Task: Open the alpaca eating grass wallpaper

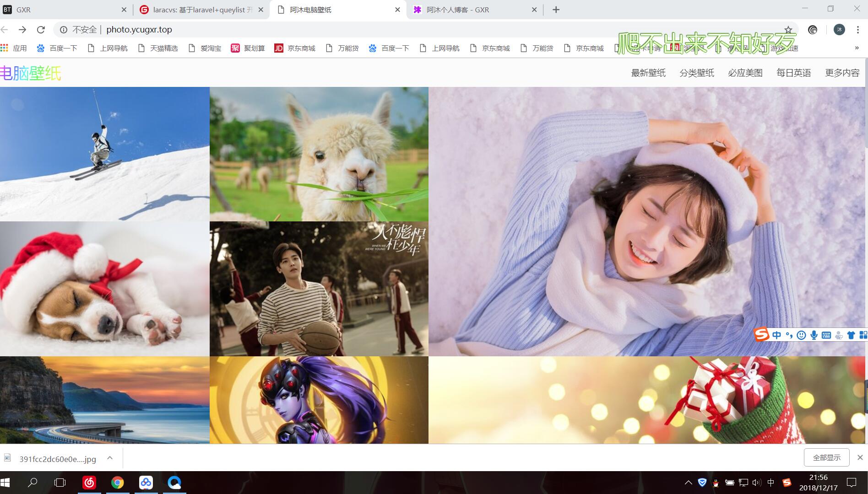Action: coord(319,154)
